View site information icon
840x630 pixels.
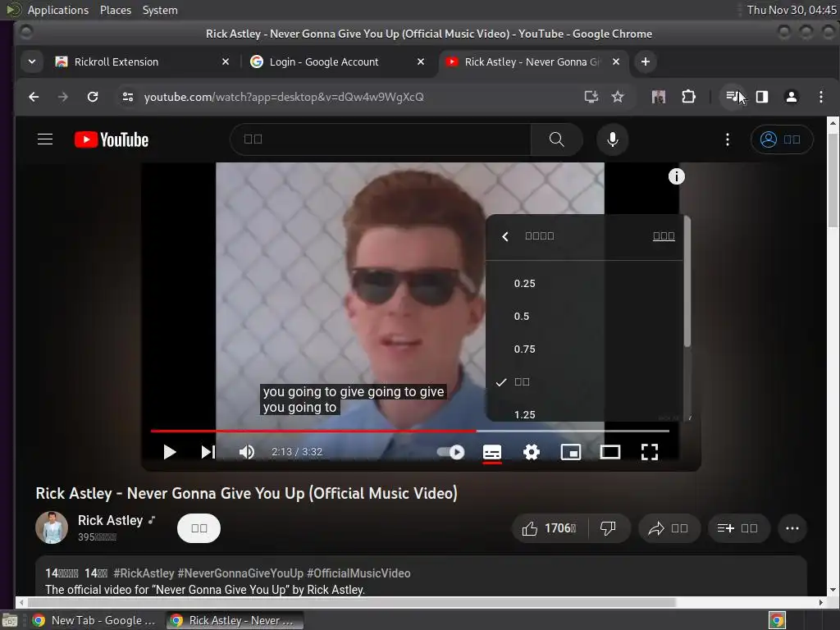[127, 97]
